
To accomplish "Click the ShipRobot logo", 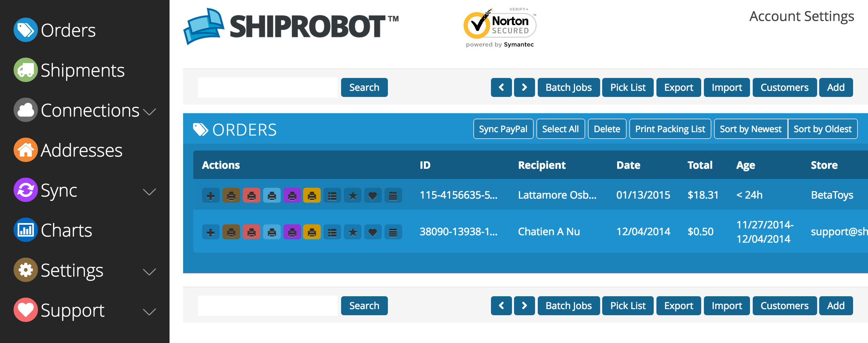I will point(291,26).
